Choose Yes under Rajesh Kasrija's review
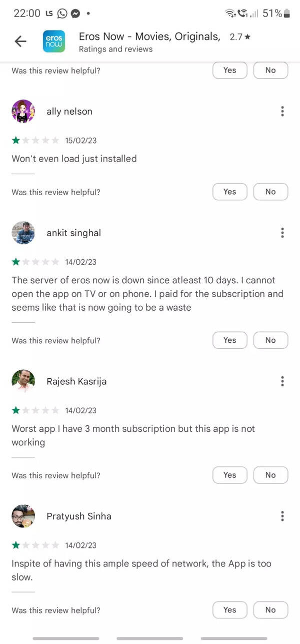This screenshot has width=300, height=644. click(x=230, y=475)
